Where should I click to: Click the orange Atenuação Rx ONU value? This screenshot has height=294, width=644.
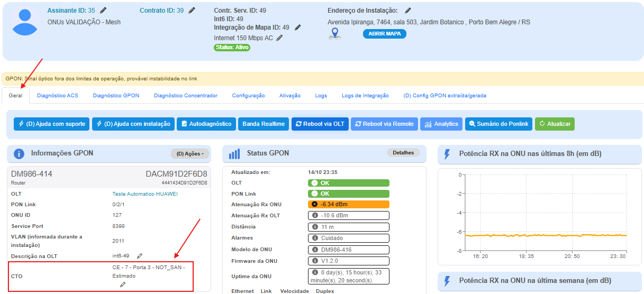point(348,204)
